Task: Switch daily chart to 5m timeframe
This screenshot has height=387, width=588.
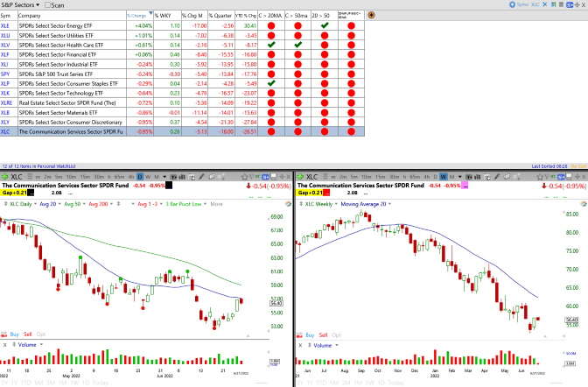Action: point(59,177)
